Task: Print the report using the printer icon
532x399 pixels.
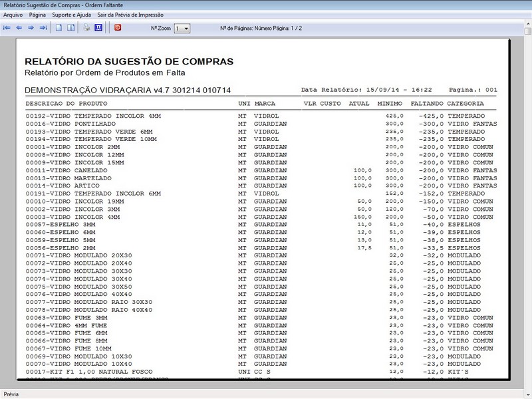Action: click(86, 28)
